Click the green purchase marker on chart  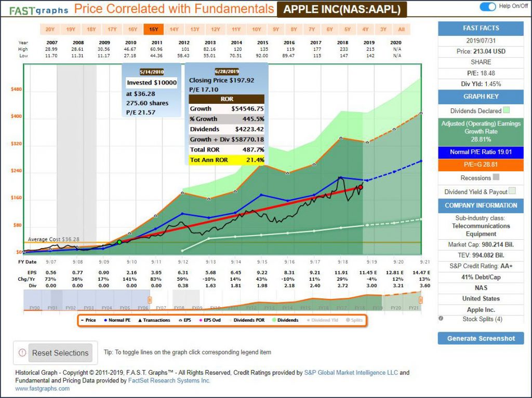(119, 242)
